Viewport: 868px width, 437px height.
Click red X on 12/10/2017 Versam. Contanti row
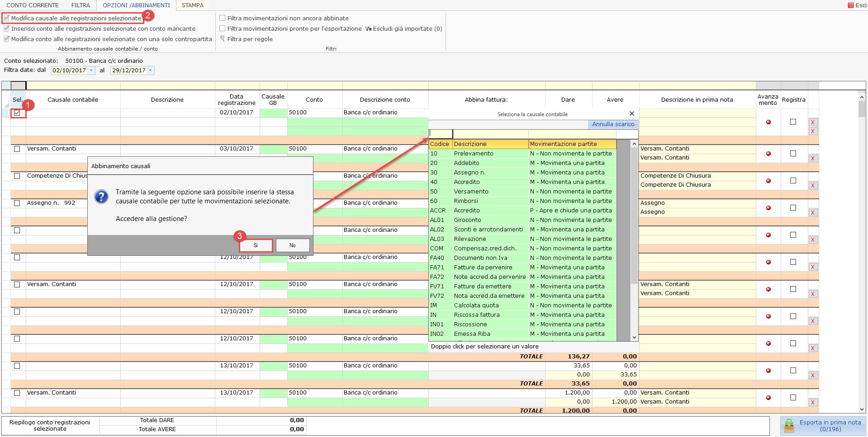[x=813, y=294]
